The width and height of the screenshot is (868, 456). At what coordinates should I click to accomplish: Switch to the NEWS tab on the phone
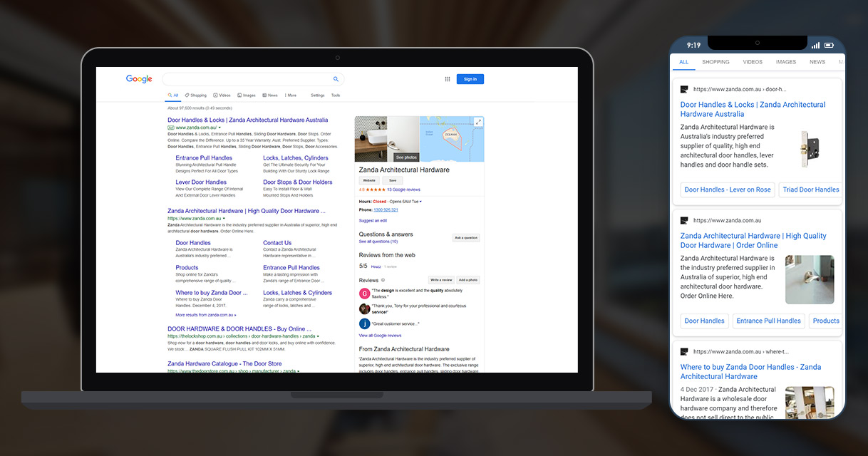(x=817, y=62)
